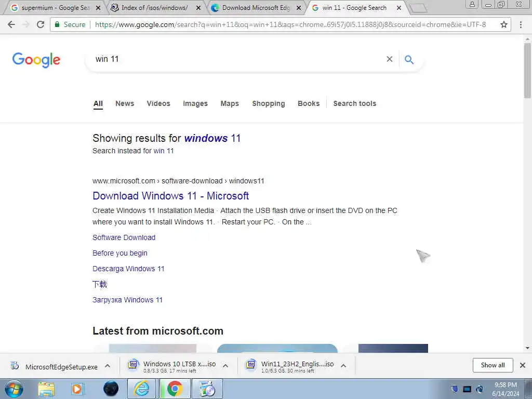
Task: Open the Before you begin sitelink
Action: [x=120, y=253]
